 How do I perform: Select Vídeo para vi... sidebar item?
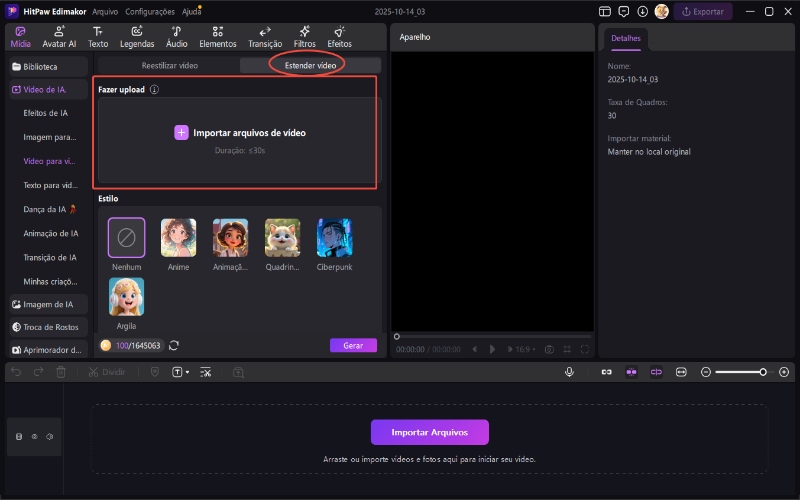49,161
